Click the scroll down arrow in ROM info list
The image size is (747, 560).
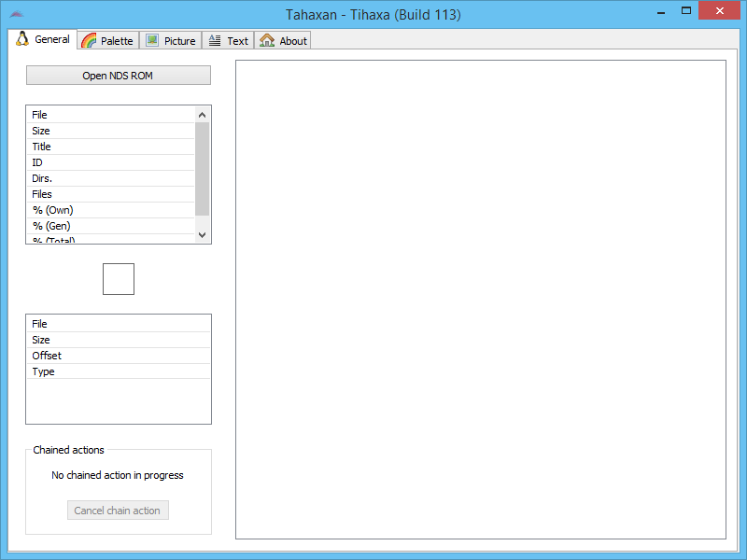[x=203, y=235]
